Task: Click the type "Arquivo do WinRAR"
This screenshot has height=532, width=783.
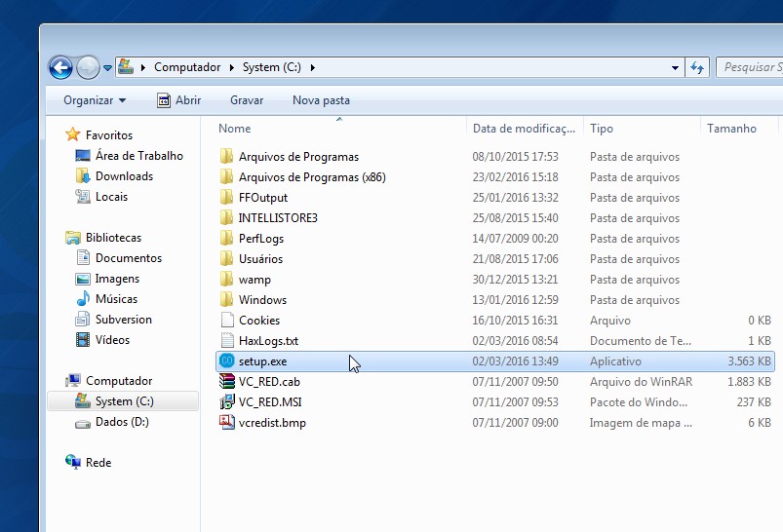Action: pos(642,382)
